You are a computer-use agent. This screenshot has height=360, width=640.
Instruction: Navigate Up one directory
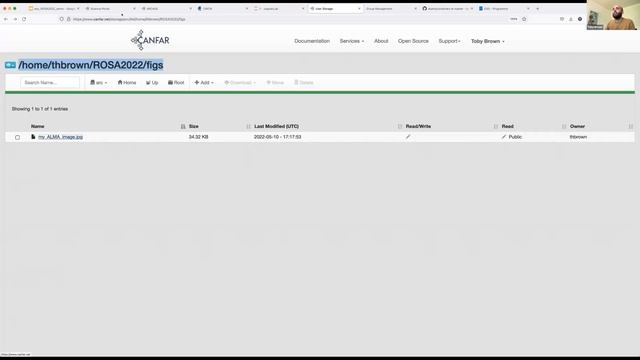[152, 82]
